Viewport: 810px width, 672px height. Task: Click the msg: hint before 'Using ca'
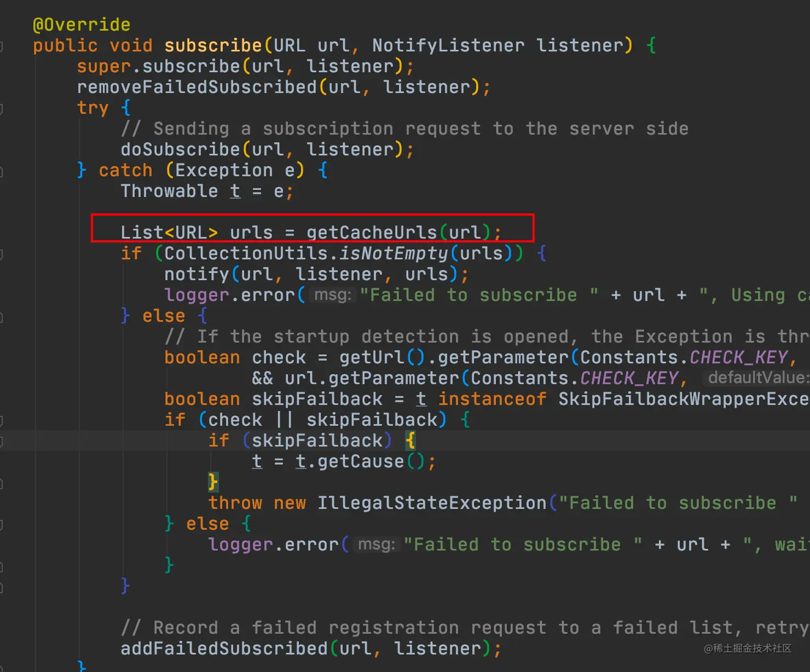pos(333,295)
